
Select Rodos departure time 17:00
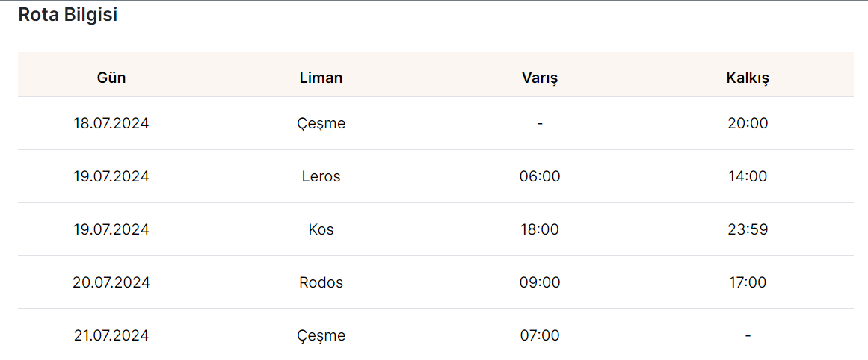coord(748,282)
